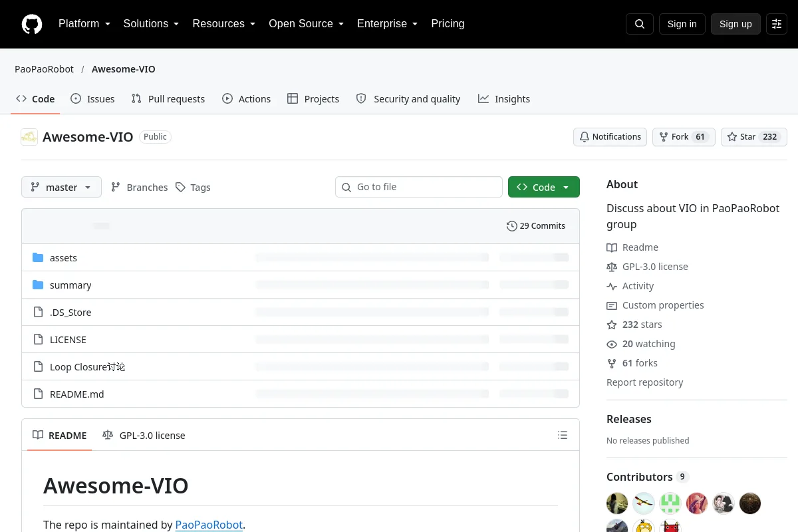Click the sixth contributor avatar, dark brown
This screenshot has height=532, width=798.
coord(750,503)
